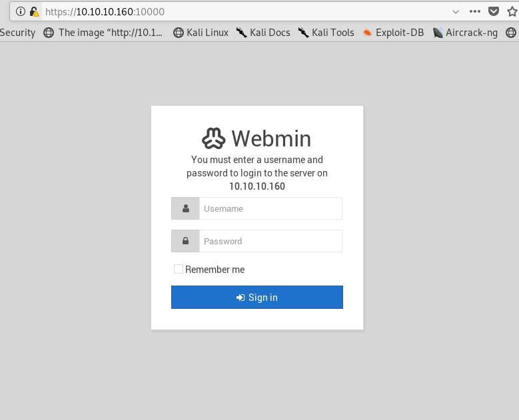
Task: Click the globe bookmark icon after Aircrack-ng
Action: [x=511, y=33]
